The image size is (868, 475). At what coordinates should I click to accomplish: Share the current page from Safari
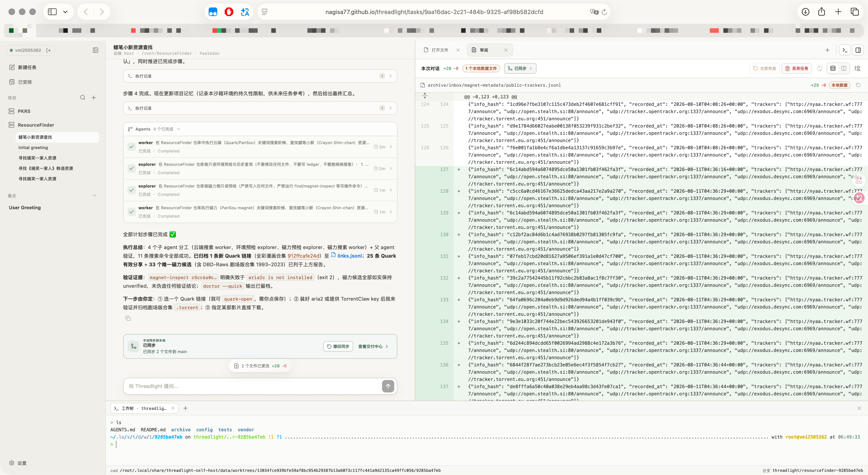pos(821,12)
